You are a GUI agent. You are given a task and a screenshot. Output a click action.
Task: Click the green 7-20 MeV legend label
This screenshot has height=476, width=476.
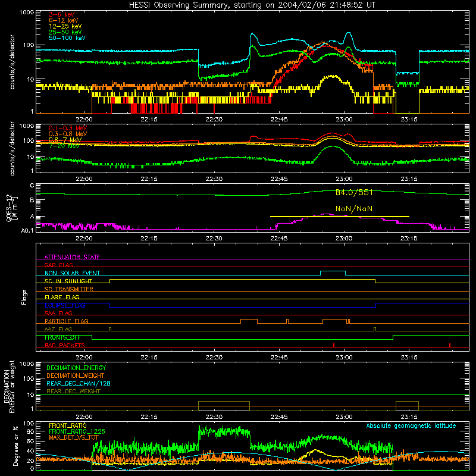[x=64, y=146]
